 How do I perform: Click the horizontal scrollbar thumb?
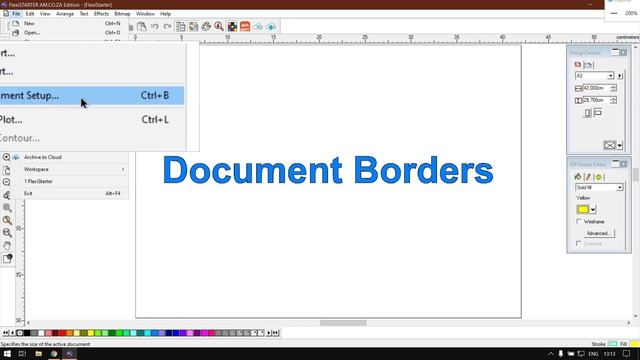tap(343, 323)
